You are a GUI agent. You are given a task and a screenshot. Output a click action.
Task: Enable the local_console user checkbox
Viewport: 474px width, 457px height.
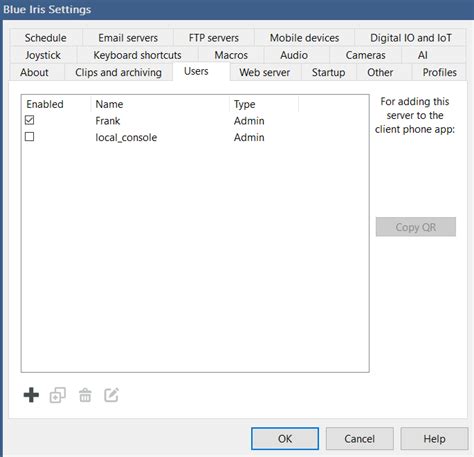click(x=29, y=137)
